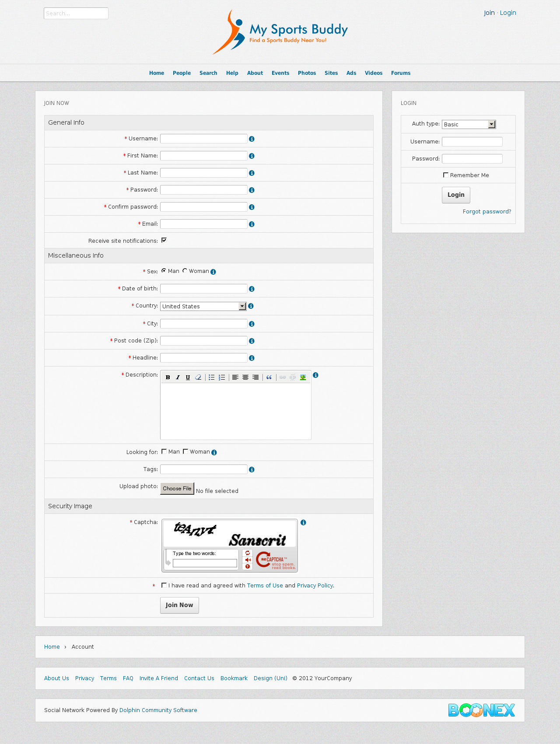The image size is (560, 744).
Task: Click into the Date of birth field
Action: [x=204, y=289]
